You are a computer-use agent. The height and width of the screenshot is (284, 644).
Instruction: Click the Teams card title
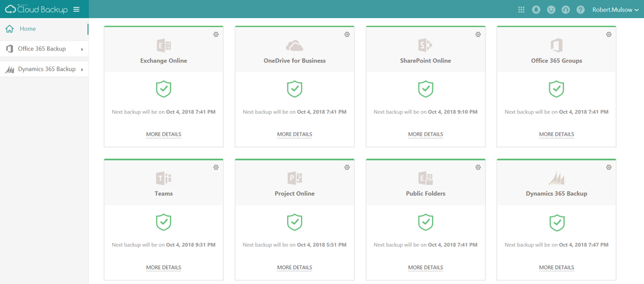click(x=164, y=194)
